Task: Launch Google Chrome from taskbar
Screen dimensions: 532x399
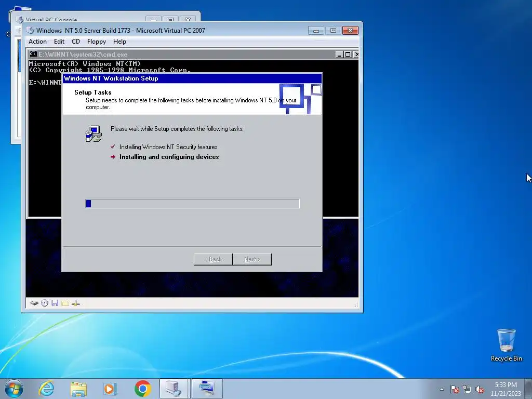Action: click(142, 389)
